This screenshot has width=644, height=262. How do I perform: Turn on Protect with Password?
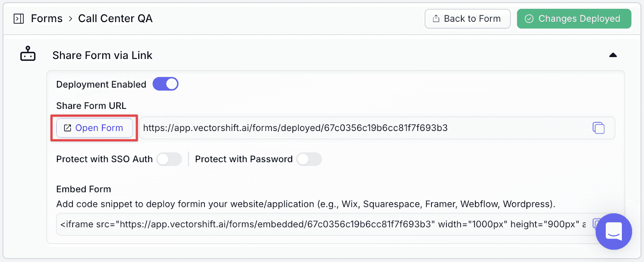point(309,159)
